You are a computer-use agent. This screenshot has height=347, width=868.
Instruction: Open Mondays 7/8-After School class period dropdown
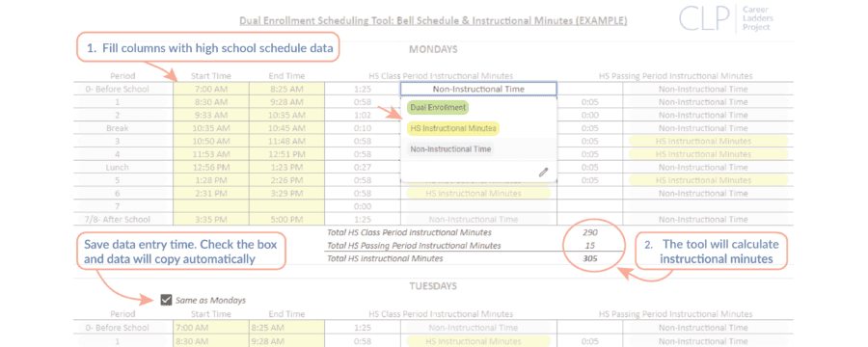tap(478, 220)
